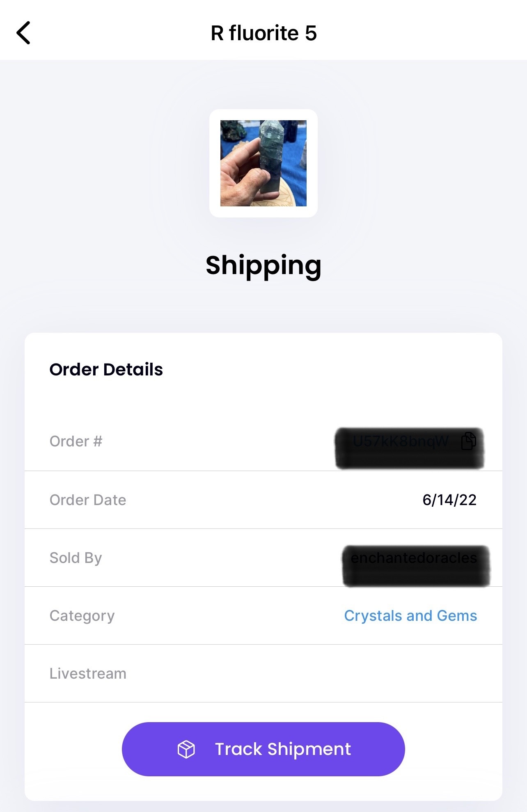Select the redacted order number text
This screenshot has width=527, height=812.
point(401,441)
